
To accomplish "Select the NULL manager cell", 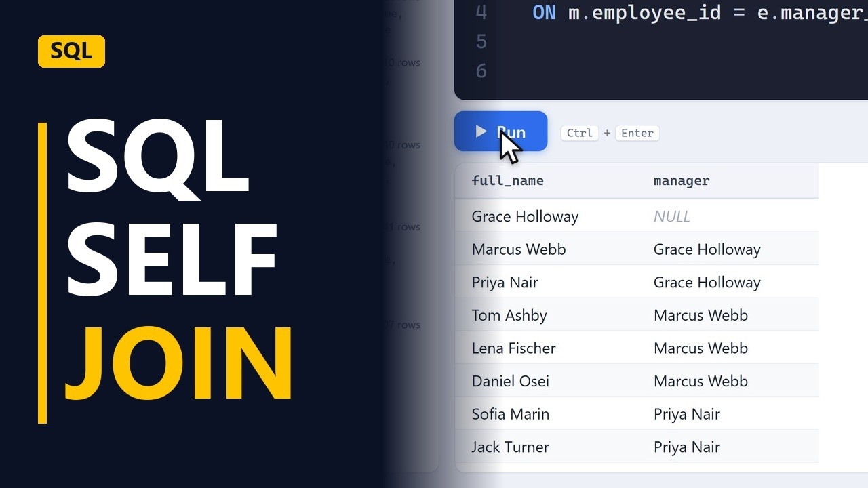I will [672, 216].
